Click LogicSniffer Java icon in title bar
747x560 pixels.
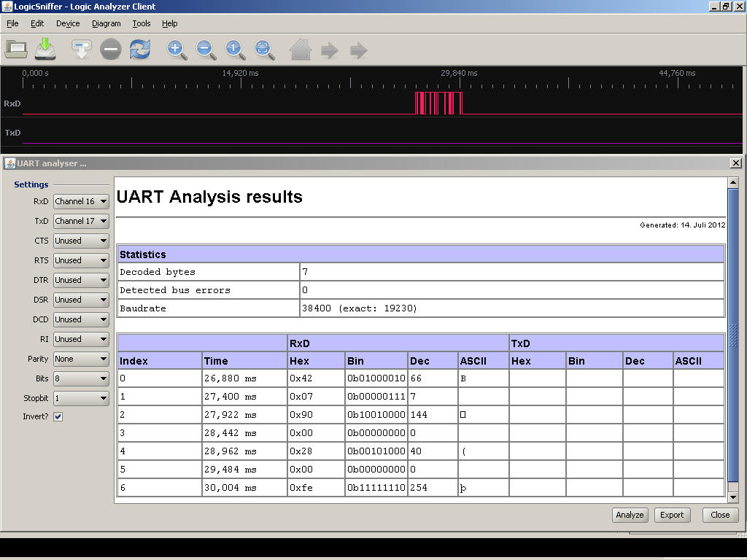click(x=7, y=6)
